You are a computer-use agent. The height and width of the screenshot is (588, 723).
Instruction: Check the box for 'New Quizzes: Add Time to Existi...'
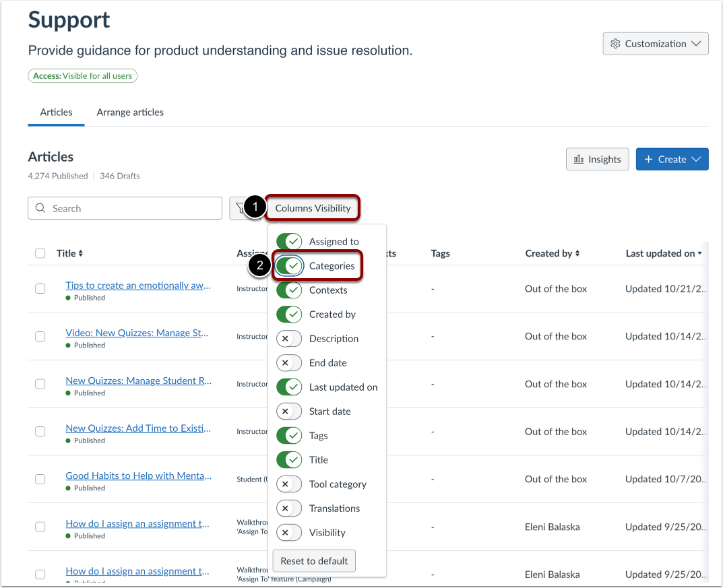pos(40,431)
